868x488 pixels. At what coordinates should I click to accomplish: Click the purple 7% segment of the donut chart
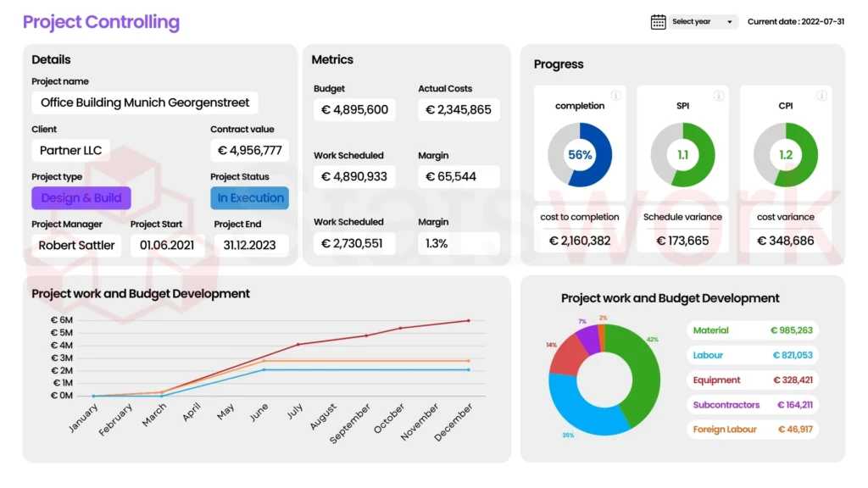[x=589, y=339]
